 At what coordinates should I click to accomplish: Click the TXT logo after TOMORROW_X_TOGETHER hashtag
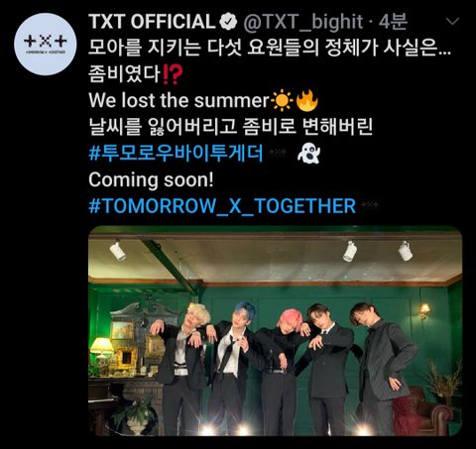tap(370, 205)
